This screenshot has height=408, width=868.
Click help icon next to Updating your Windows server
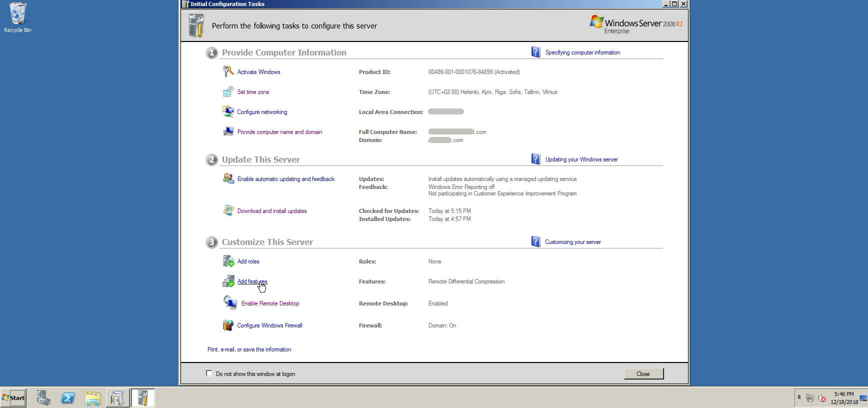pos(535,159)
